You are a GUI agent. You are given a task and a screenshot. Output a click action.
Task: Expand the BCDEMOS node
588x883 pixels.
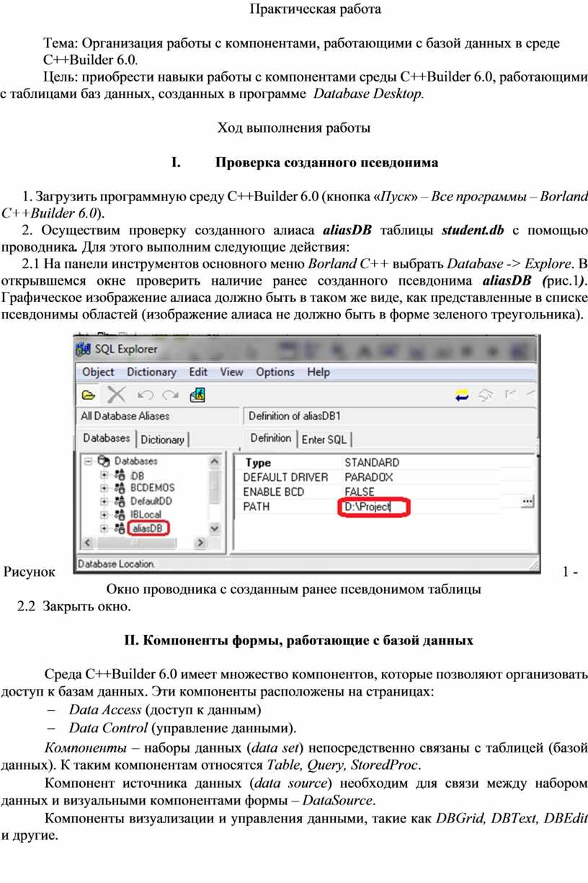pos(104,488)
